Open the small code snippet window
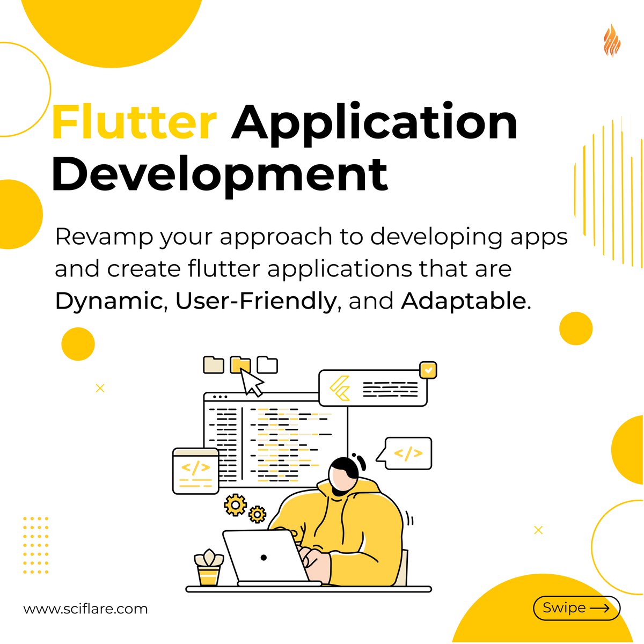Image resolution: width=644 pixels, height=644 pixels. 195,471
